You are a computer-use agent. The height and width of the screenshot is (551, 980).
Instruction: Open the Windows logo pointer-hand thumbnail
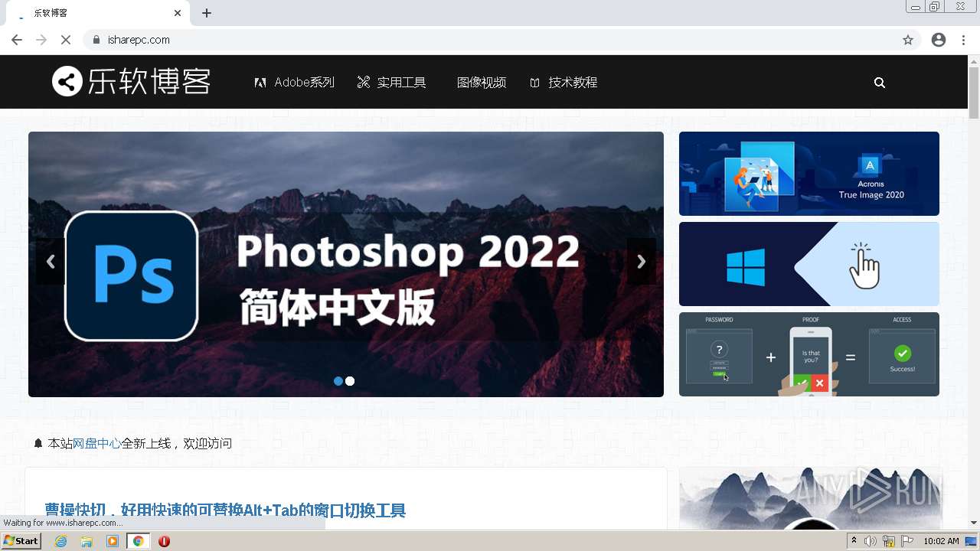(809, 264)
